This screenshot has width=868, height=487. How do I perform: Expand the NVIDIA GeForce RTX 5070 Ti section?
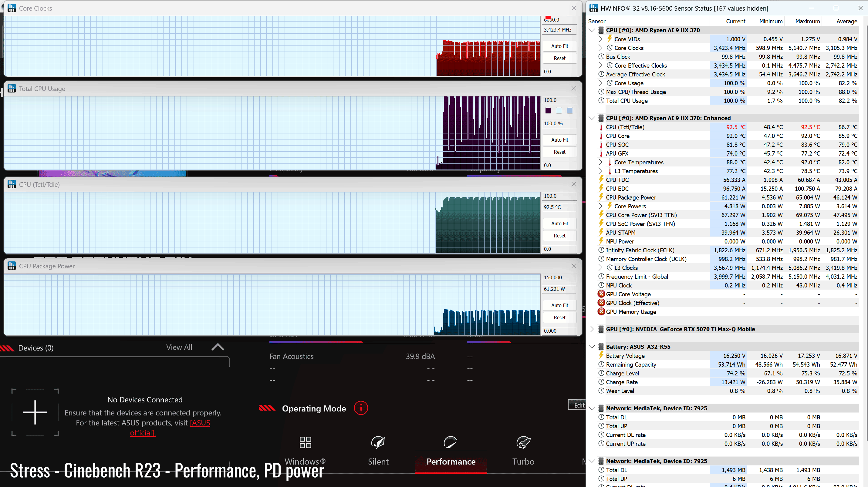click(592, 329)
